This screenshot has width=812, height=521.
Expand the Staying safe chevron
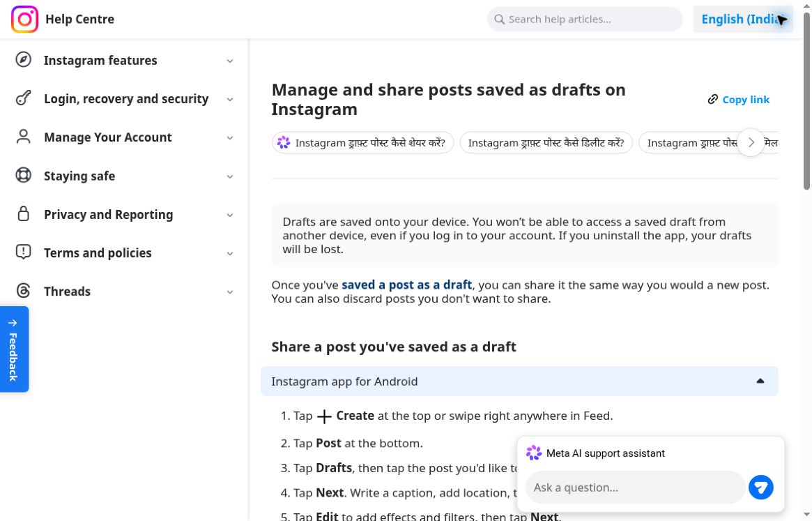(230, 176)
